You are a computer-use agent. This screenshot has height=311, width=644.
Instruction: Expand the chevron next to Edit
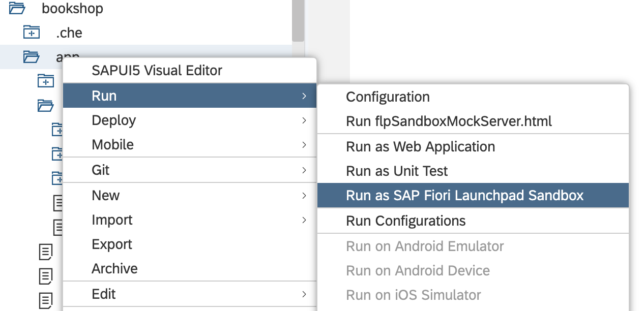[x=304, y=294]
